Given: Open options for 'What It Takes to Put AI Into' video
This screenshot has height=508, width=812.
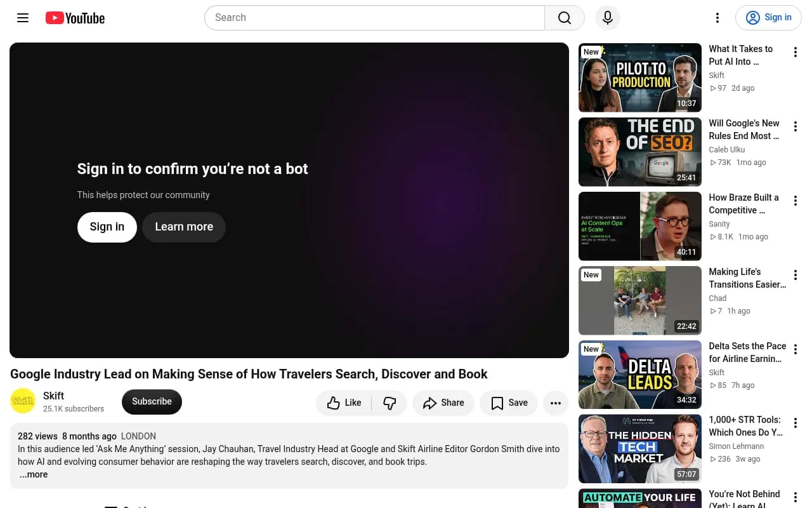Looking at the screenshot, I should click(795, 52).
